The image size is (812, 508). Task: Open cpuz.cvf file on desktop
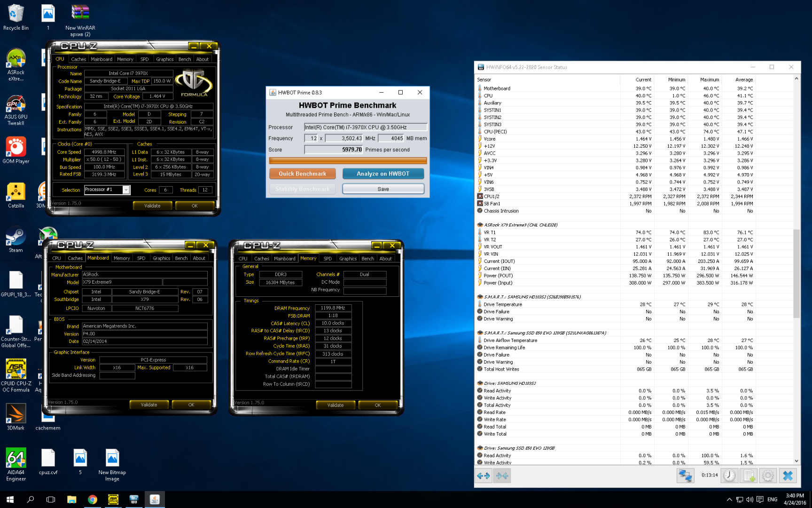pyautogui.click(x=48, y=462)
